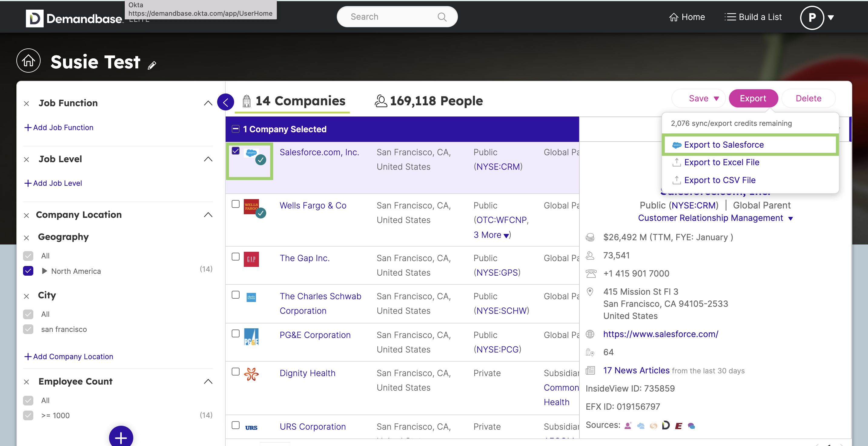The height and width of the screenshot is (446, 868).
Task: Check the Dignity Health row checkbox
Action: coord(236,371)
